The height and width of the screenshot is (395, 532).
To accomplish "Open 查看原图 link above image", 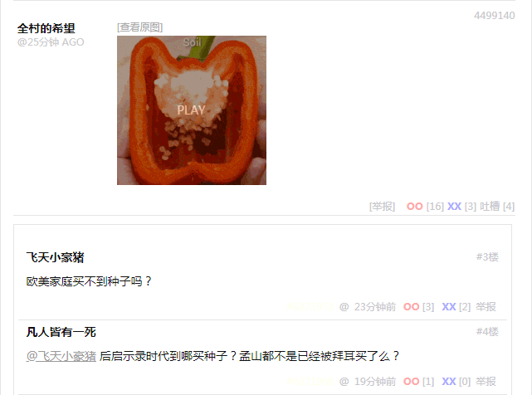I will tap(139, 27).
